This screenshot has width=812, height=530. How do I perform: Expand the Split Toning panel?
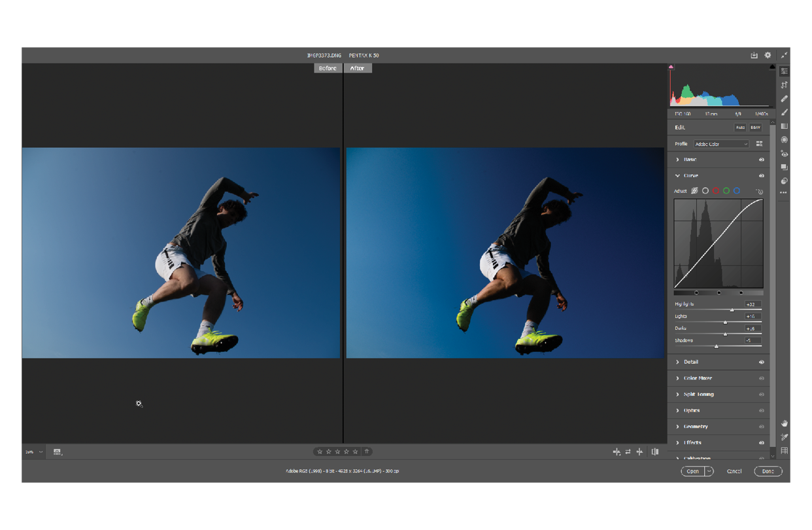coord(677,395)
